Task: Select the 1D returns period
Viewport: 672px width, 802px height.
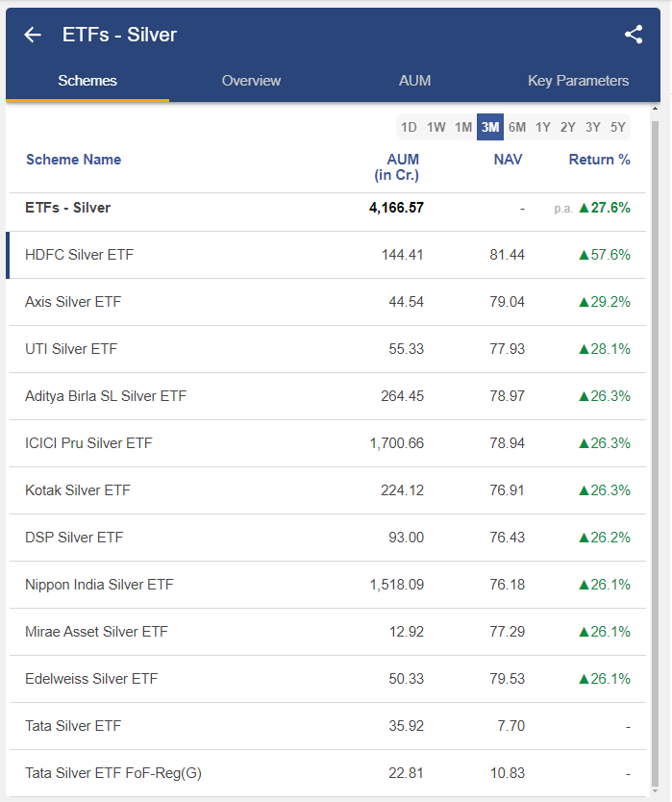Action: pos(409,126)
